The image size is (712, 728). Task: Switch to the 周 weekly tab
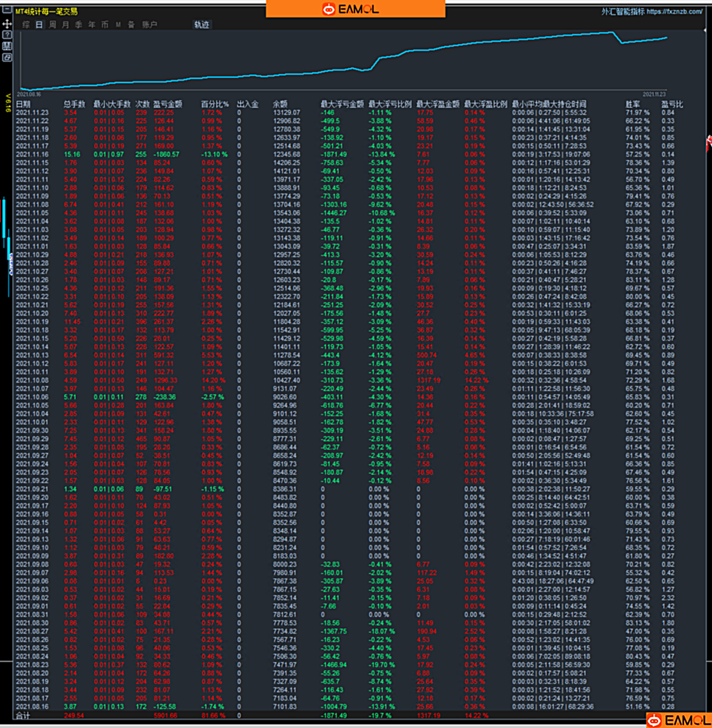52,25
